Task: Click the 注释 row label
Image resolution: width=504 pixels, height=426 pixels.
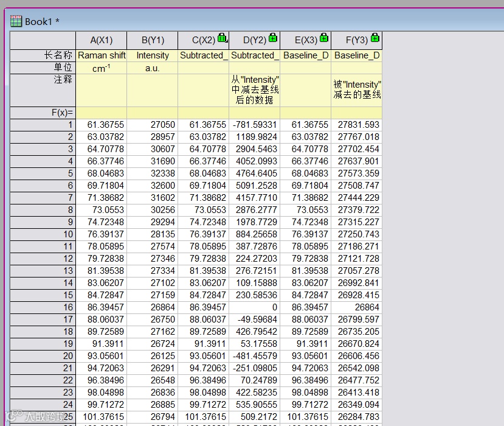Action: [x=43, y=91]
